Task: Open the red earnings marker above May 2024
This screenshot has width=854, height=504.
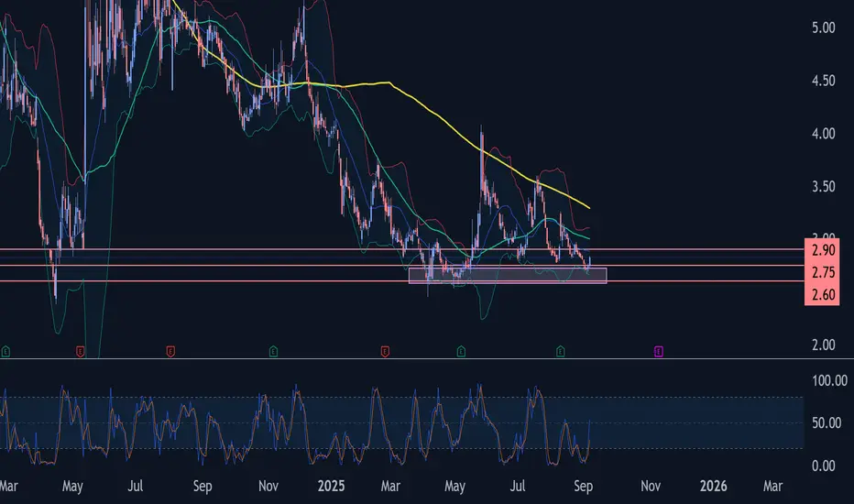Action: 81,352
